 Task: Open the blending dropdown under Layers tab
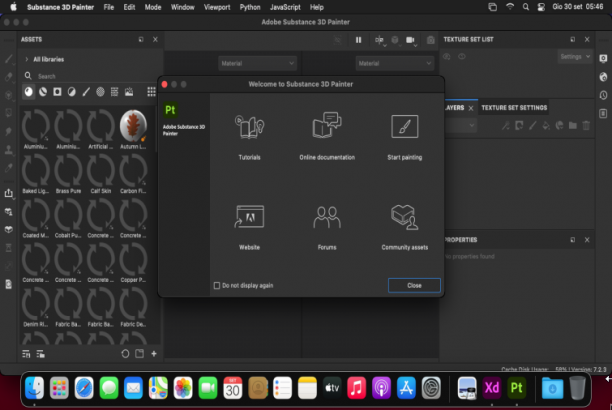pyautogui.click(x=461, y=125)
